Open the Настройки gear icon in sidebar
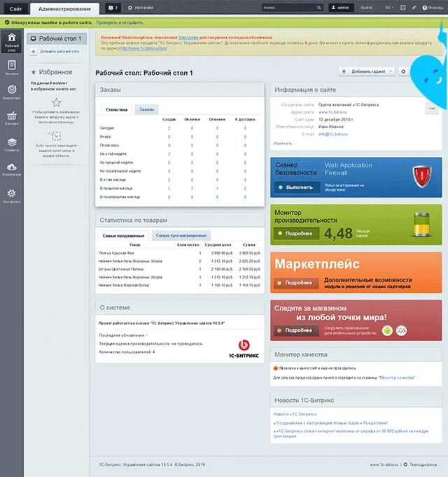Screen dimensions: 448x477 tap(11, 195)
